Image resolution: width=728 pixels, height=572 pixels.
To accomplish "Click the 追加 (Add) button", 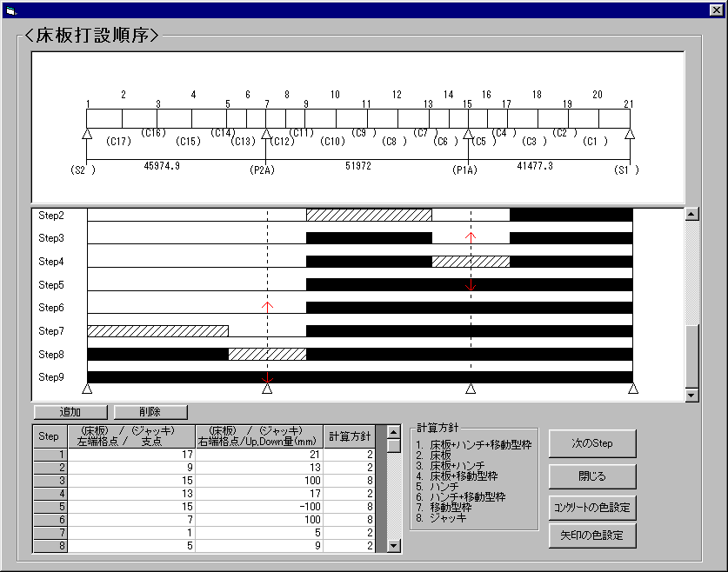I will (70, 412).
